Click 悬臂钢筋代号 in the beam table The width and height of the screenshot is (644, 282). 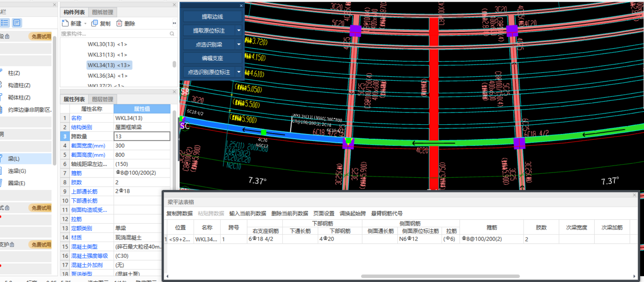point(387,213)
